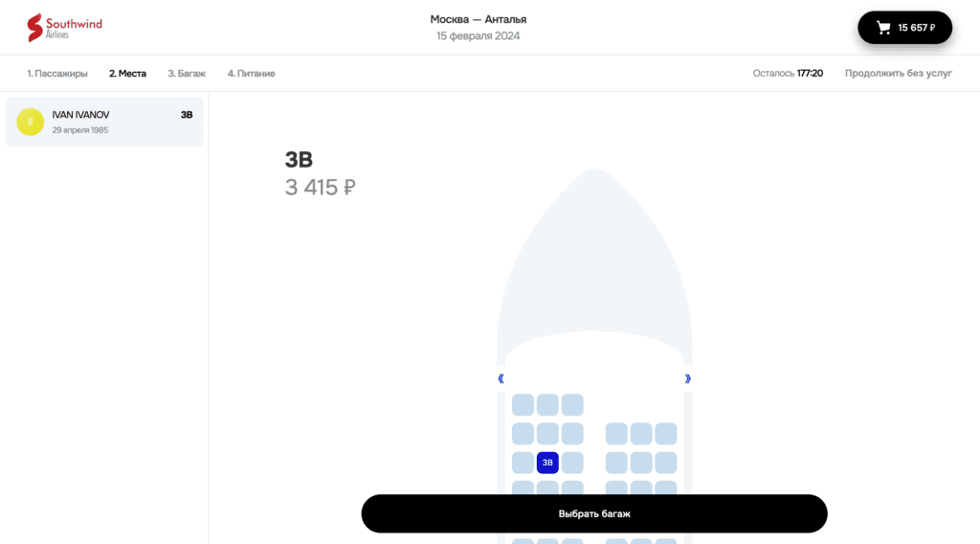Select seat 2C in the second row
980x544 pixels.
(572, 434)
